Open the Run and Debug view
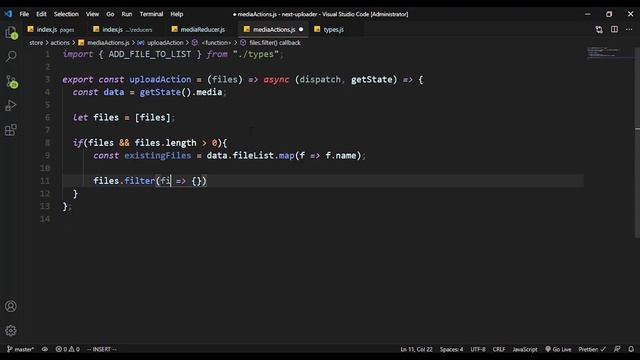Screen dimensions: 640x360 pyautogui.click(x=11, y=106)
